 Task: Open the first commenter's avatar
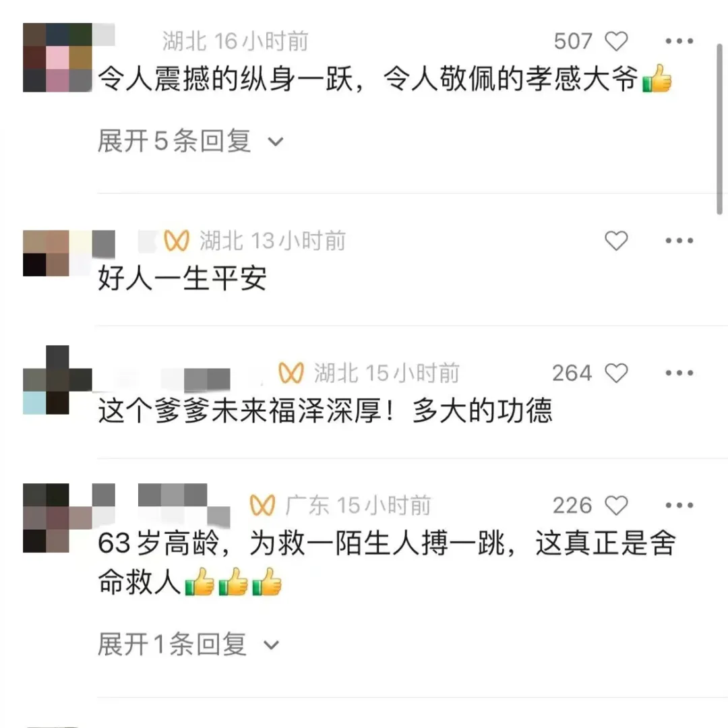pyautogui.click(x=57, y=57)
